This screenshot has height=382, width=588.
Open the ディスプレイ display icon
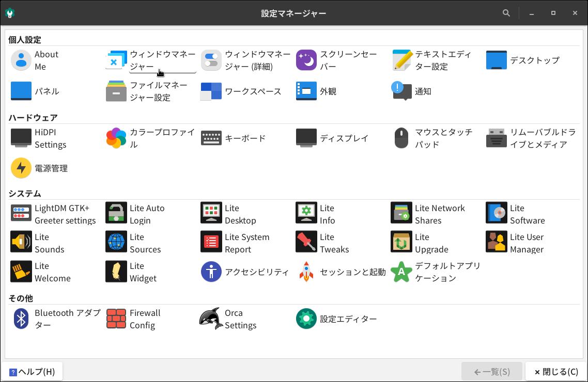pos(306,138)
